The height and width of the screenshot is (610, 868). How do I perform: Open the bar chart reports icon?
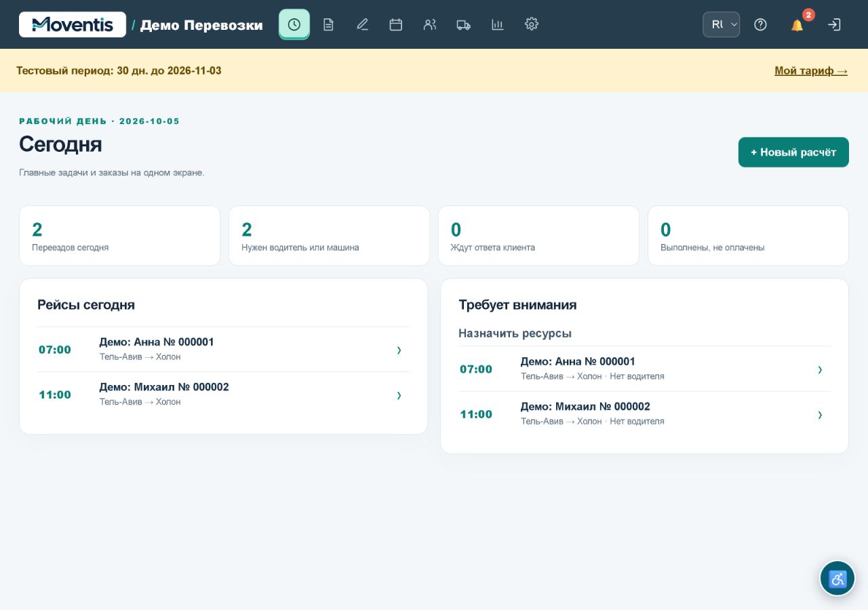(498, 24)
